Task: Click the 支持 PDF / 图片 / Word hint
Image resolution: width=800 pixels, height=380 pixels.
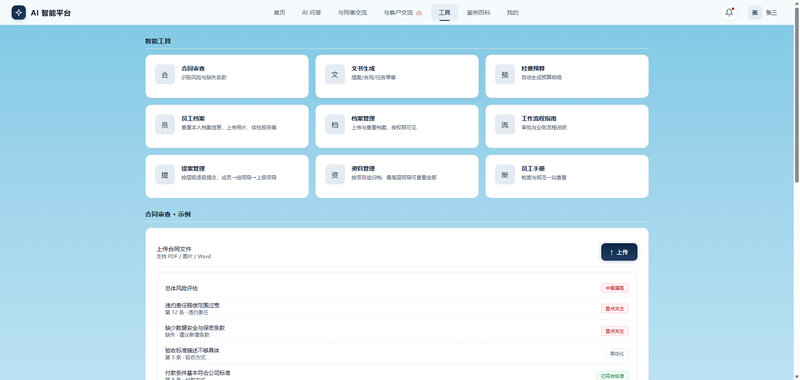Action: 183,257
